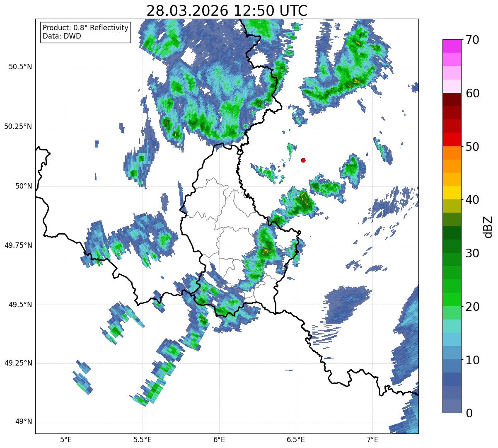Click the colorbar tick label 40

(x=472, y=200)
